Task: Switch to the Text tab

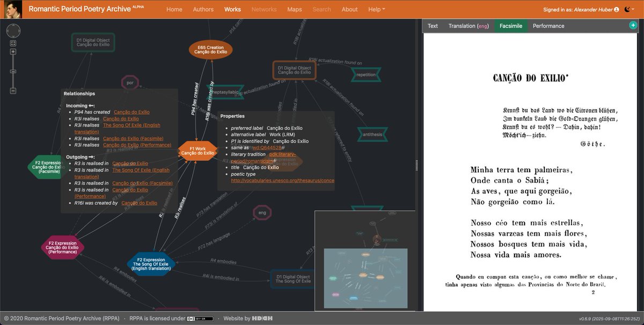Action: [x=433, y=26]
